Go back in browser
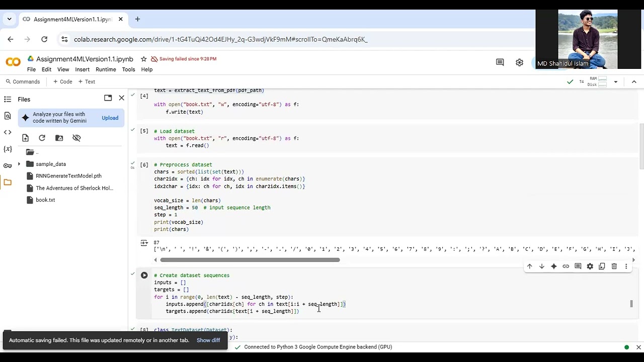 tap(11, 39)
